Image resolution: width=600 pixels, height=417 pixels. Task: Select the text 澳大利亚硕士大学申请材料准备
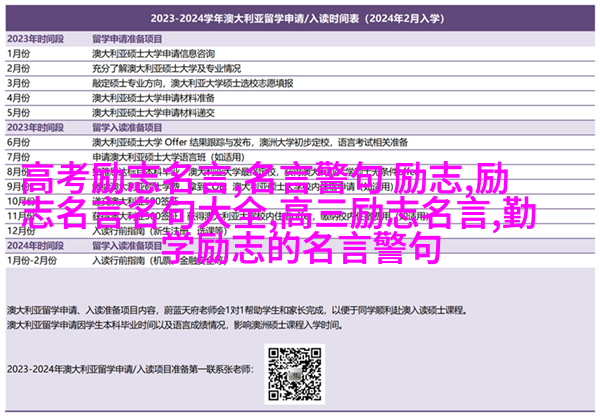tap(153, 98)
